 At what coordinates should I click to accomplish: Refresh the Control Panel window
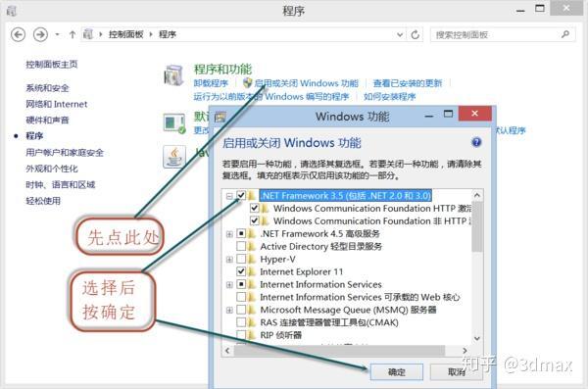tap(416, 35)
